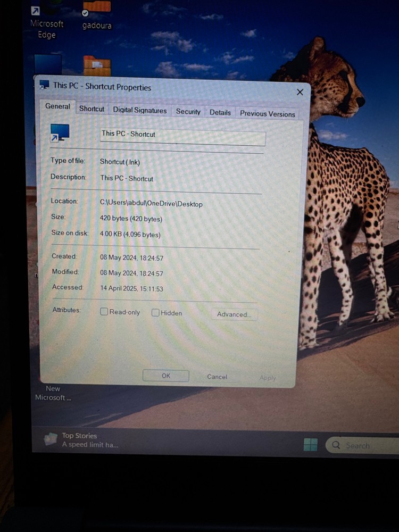Open the Security tab

188,112
